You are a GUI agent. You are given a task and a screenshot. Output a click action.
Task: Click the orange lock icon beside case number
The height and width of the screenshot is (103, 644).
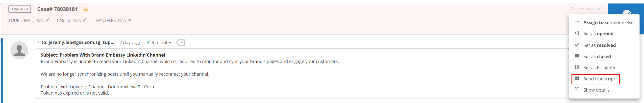pyautogui.click(x=86, y=9)
